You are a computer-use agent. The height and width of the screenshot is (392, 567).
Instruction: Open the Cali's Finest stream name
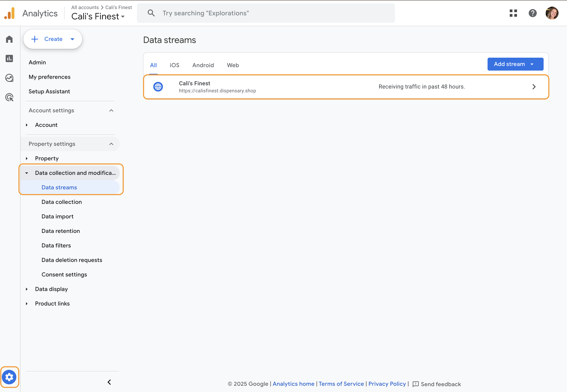point(195,83)
